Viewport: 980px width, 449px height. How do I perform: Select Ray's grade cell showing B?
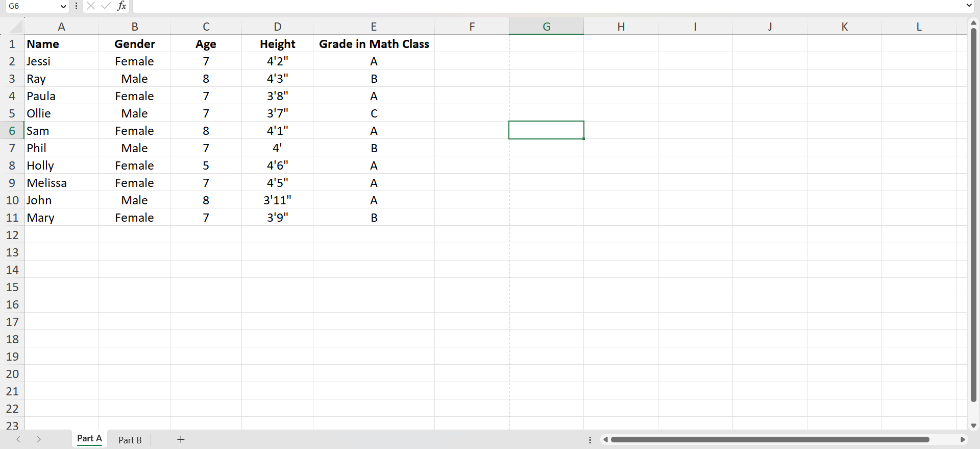(374, 79)
